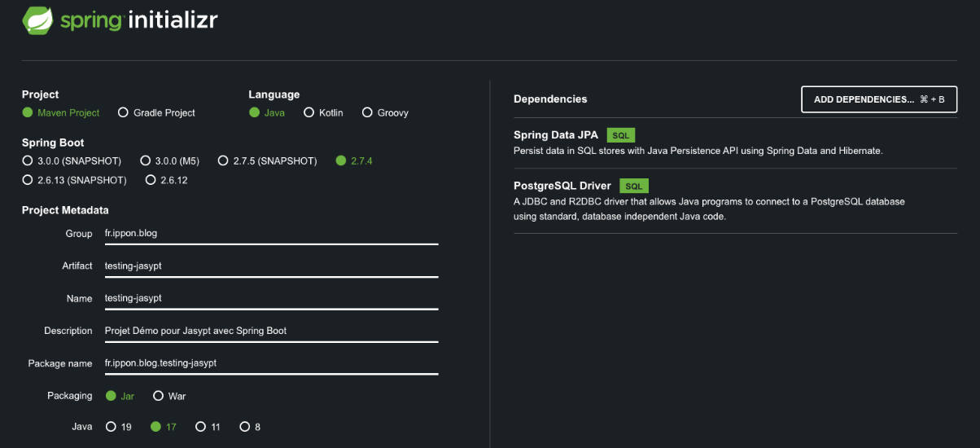The width and height of the screenshot is (980, 448).
Task: Select Spring Boot 3.0.0 (SNAPSHOT) version
Action: pyautogui.click(x=28, y=161)
